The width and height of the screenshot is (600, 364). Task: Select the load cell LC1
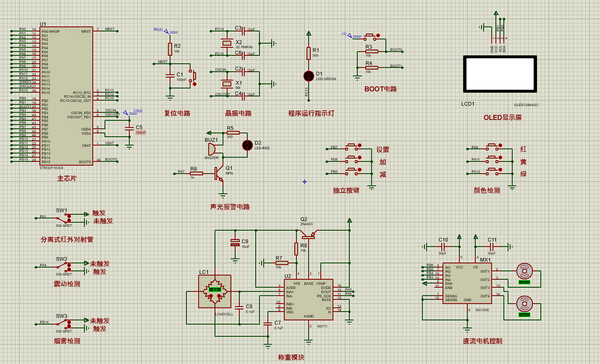click(215, 291)
